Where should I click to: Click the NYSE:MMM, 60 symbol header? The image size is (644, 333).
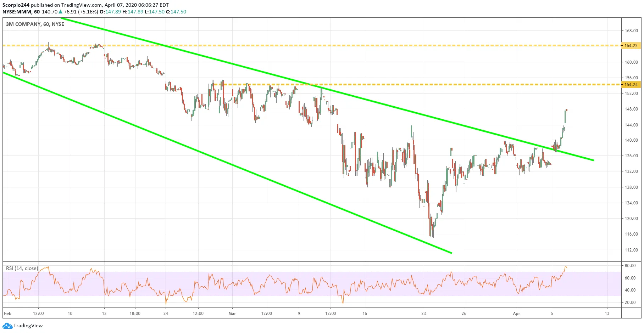click(21, 12)
